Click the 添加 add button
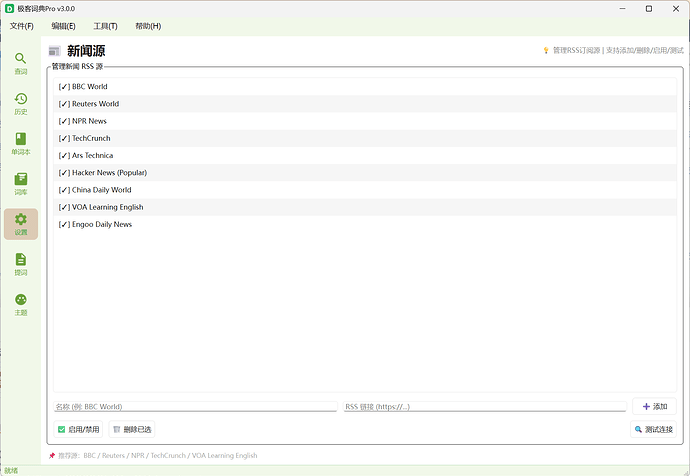690x476 pixels. (x=654, y=406)
